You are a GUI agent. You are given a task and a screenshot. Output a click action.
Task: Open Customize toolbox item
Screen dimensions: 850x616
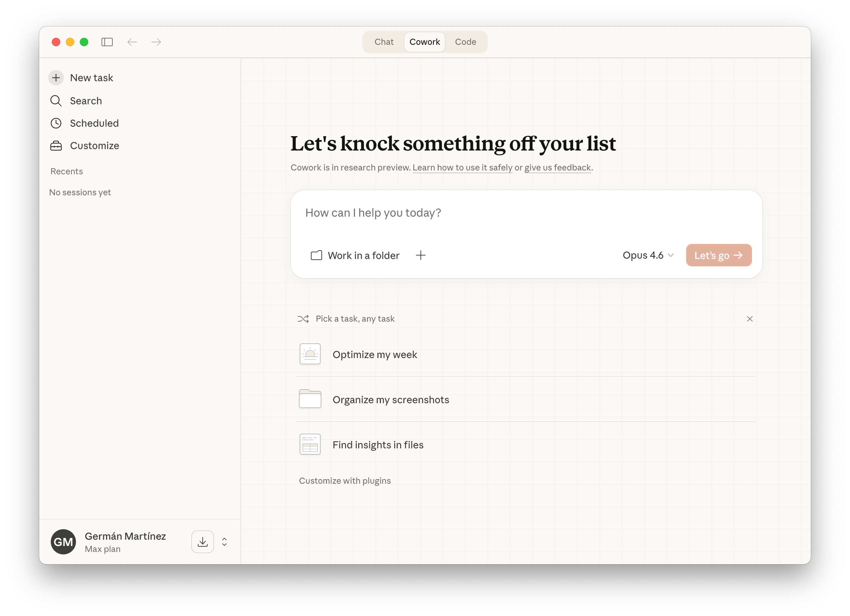tap(94, 146)
